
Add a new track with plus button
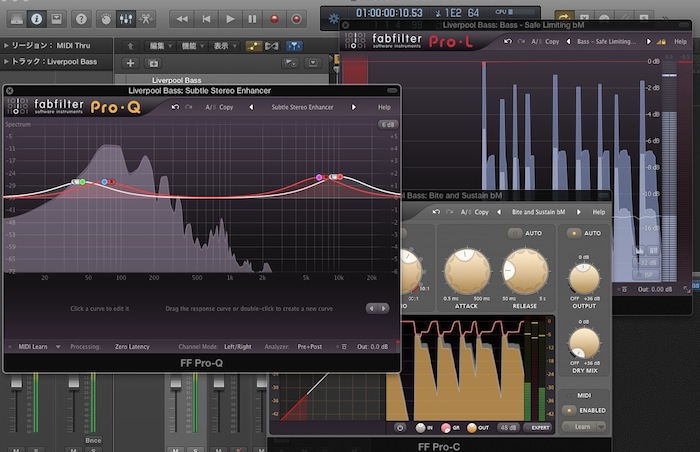coord(130,63)
